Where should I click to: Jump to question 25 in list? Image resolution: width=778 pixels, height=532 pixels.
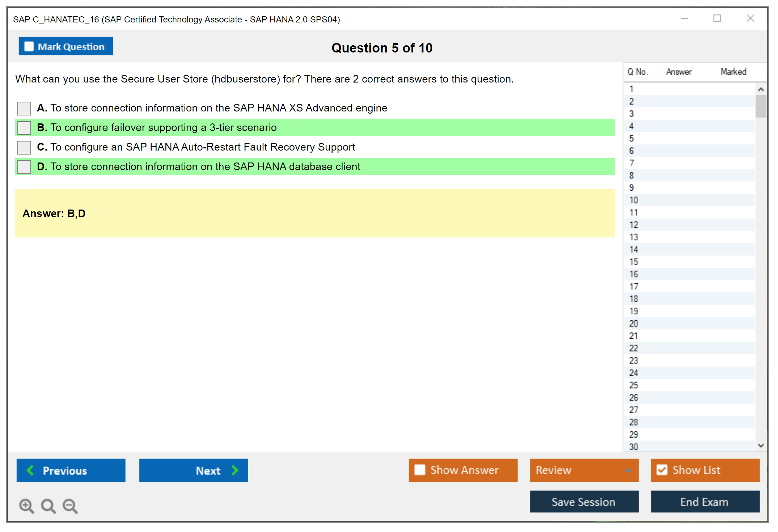(x=634, y=385)
